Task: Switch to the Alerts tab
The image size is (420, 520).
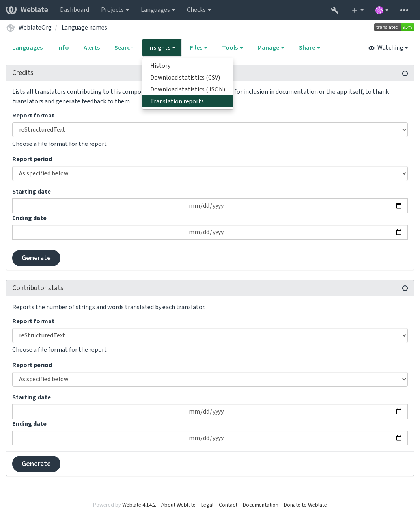Action: [91, 48]
